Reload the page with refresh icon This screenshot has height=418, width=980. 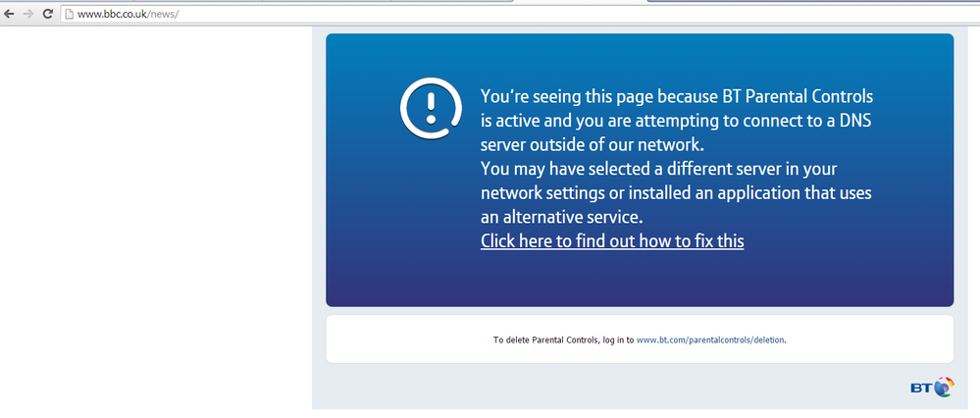point(47,14)
